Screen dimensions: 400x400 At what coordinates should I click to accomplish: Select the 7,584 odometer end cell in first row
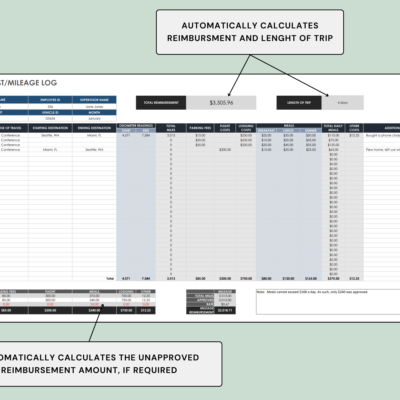click(146, 136)
